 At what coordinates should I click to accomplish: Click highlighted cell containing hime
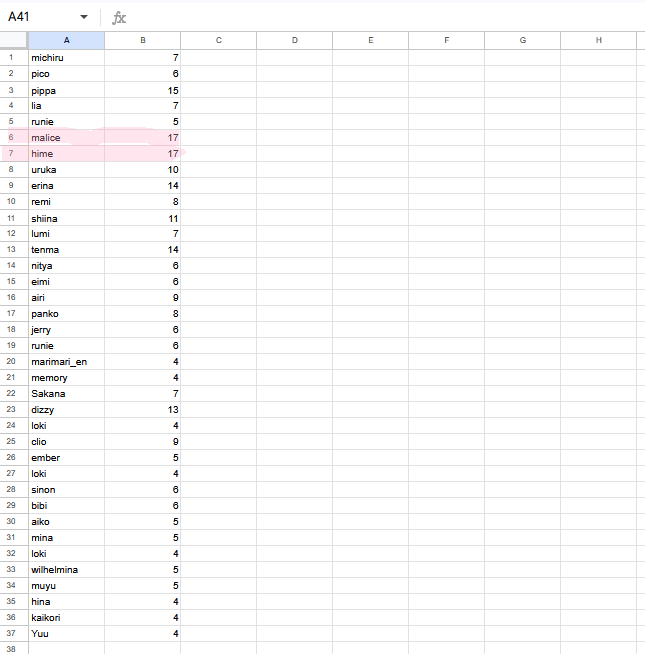(x=66, y=153)
